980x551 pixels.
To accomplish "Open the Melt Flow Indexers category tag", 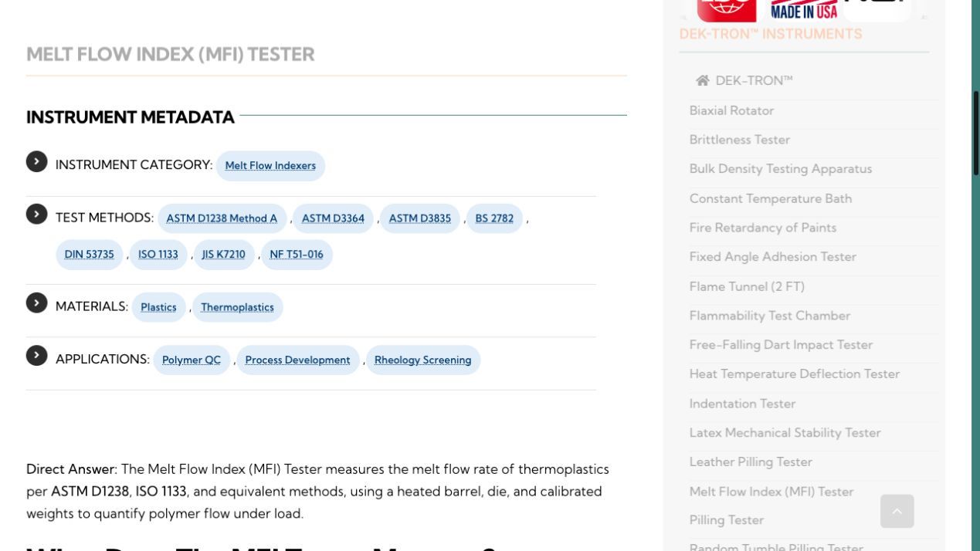I will [x=270, y=166].
